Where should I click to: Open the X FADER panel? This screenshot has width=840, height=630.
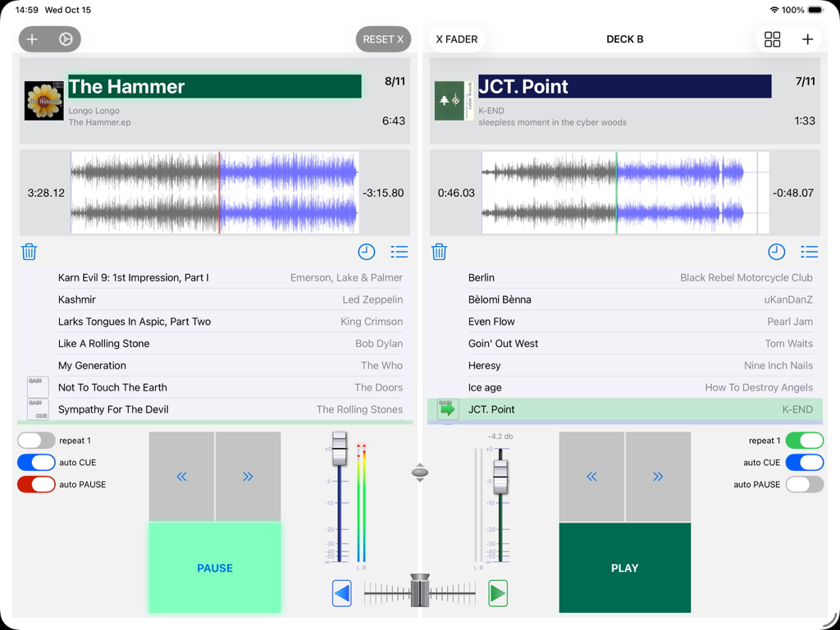[455, 39]
